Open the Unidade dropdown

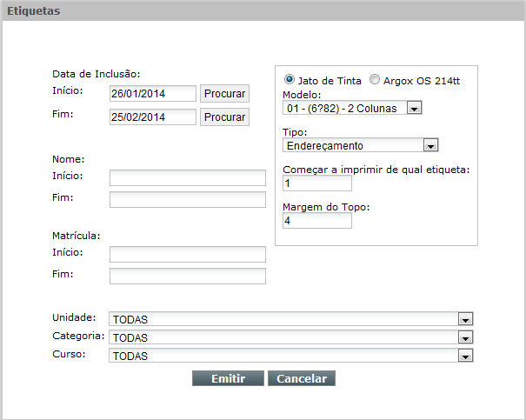pos(291,319)
